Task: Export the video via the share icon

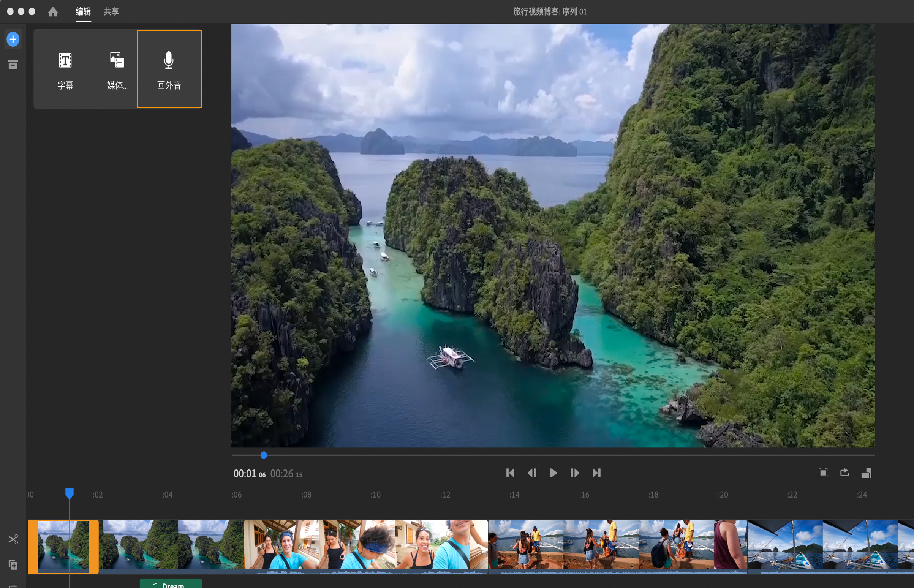Action: (x=844, y=473)
